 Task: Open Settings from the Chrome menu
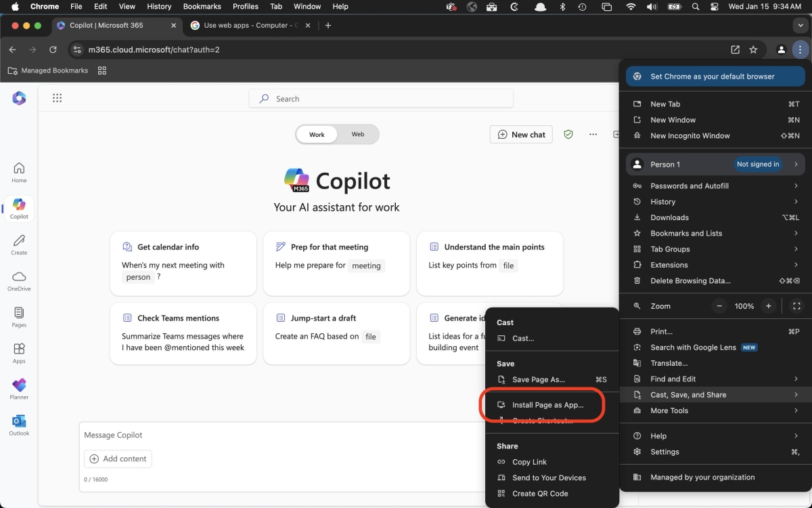715,452
